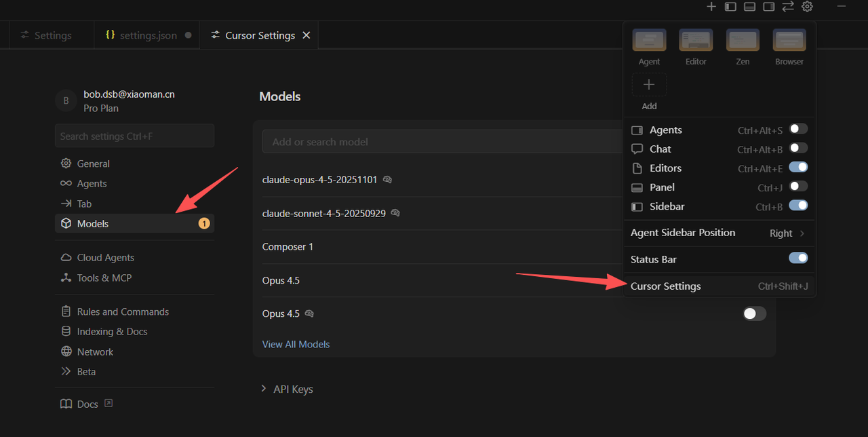868x437 pixels.
Task: Focus the Search settings field
Action: (134, 136)
